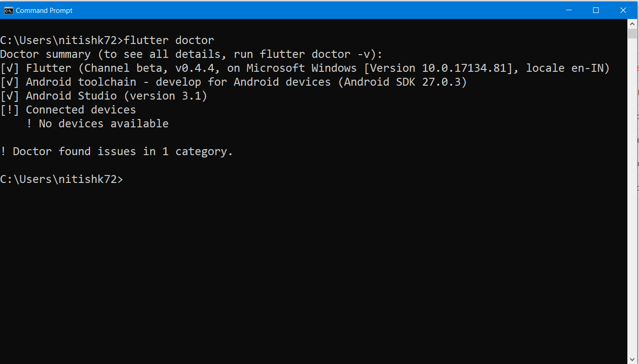Screen dimensions: 639x364
Task: Click the Doctor found issues summary line
Action: 116,151
